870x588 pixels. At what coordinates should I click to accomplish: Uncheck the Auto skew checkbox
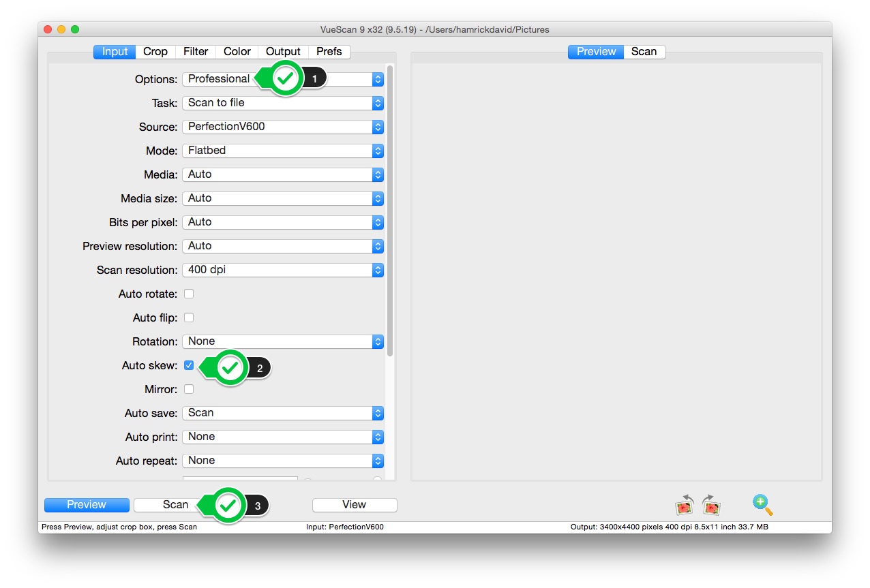[189, 365]
